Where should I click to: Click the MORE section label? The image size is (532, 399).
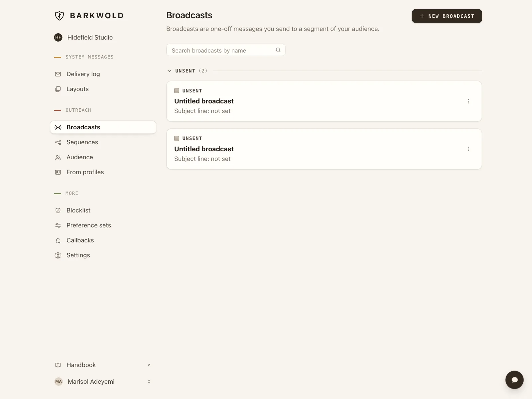(x=72, y=193)
